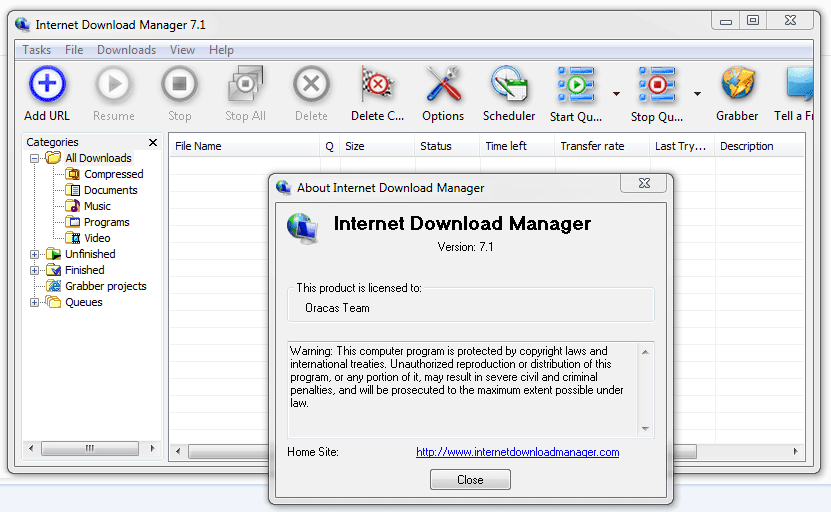Maximize the Internet Download Manager window

(753, 20)
